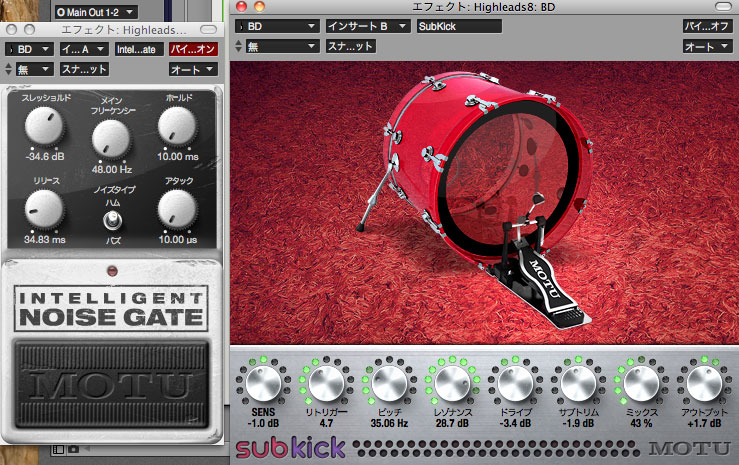Click the subkick logo
739x465 pixels.
click(x=290, y=448)
